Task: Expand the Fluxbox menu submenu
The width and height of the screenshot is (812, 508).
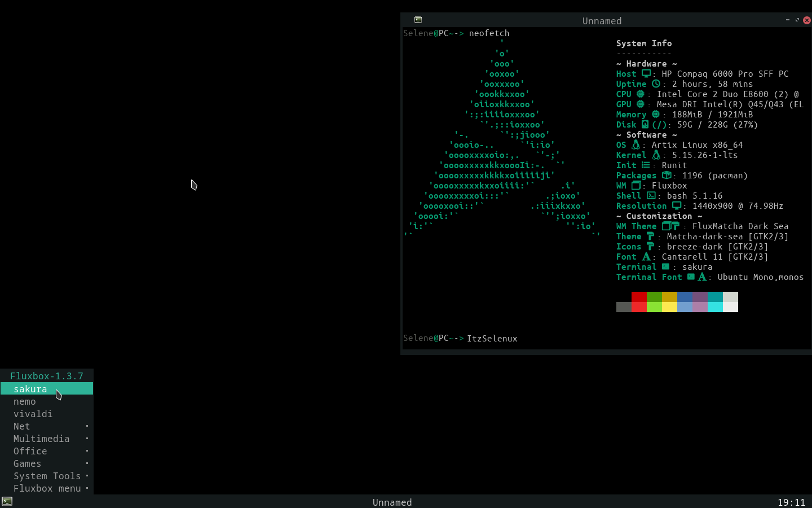Action: tap(47, 488)
